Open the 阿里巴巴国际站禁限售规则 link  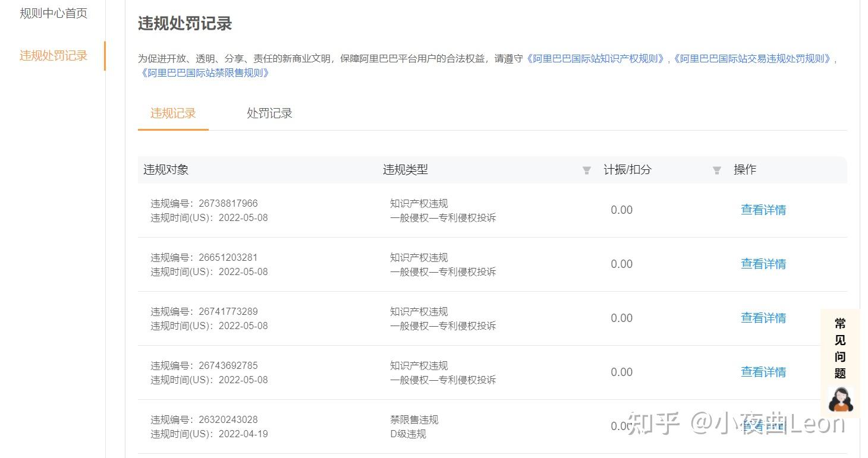[205, 73]
